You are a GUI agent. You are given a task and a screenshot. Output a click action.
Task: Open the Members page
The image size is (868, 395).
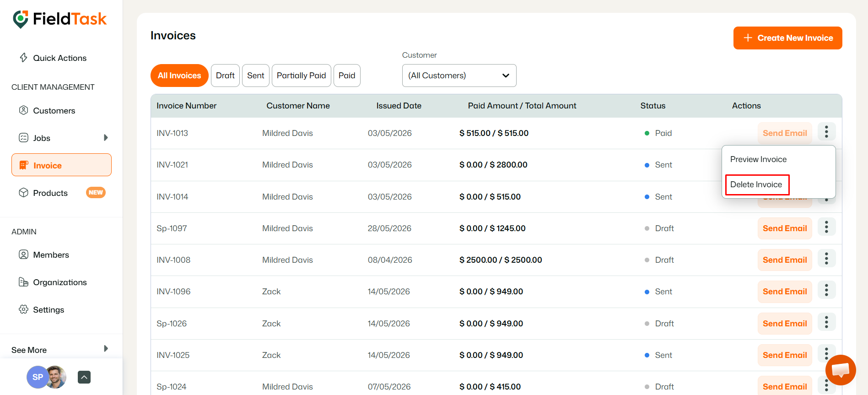(51, 255)
